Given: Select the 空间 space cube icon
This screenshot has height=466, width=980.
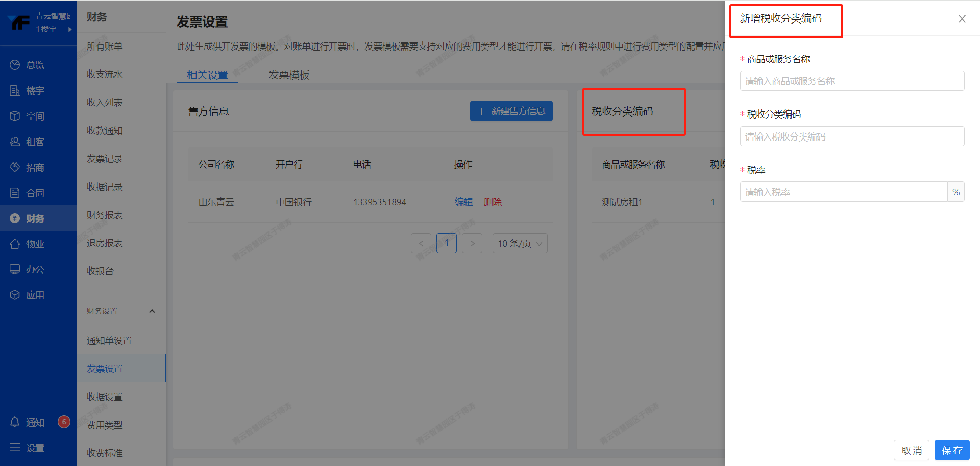Looking at the screenshot, I should pyautogui.click(x=15, y=116).
